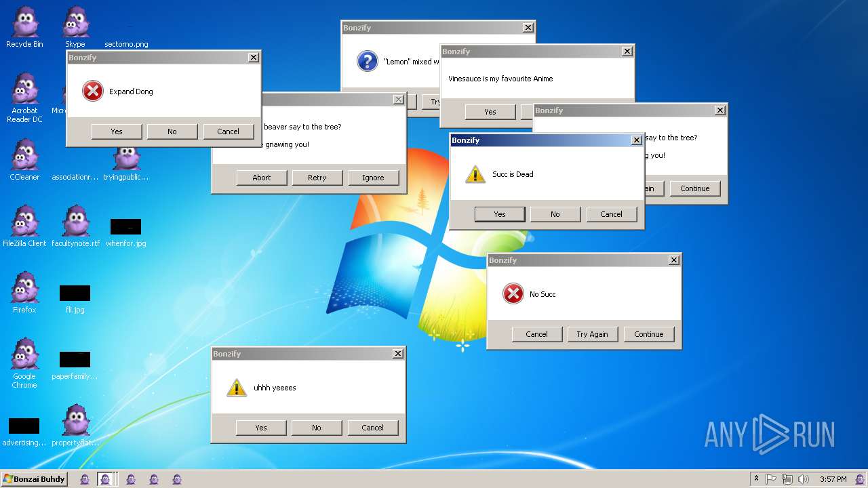Close the uhhh yeeees dialog

[399, 354]
